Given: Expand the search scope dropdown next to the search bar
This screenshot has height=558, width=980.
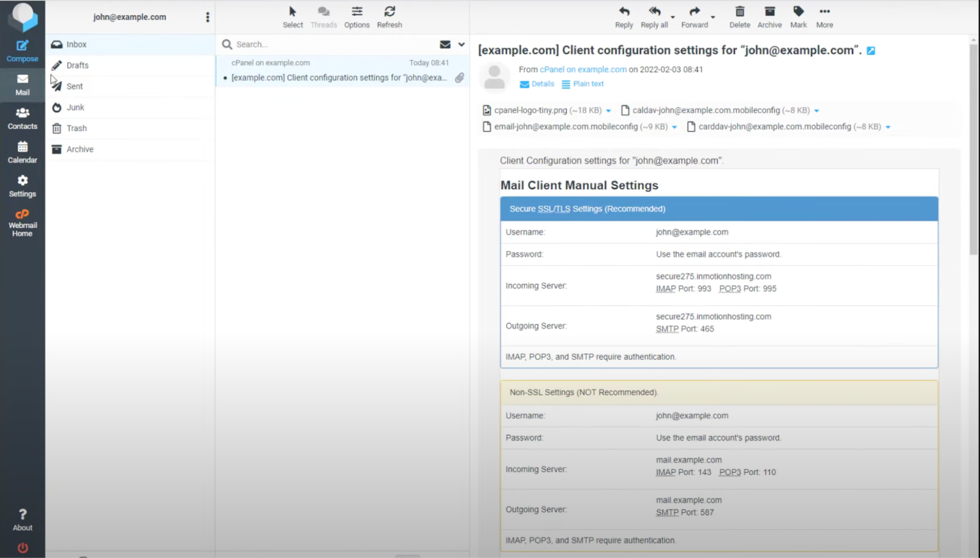Looking at the screenshot, I should click(x=460, y=44).
